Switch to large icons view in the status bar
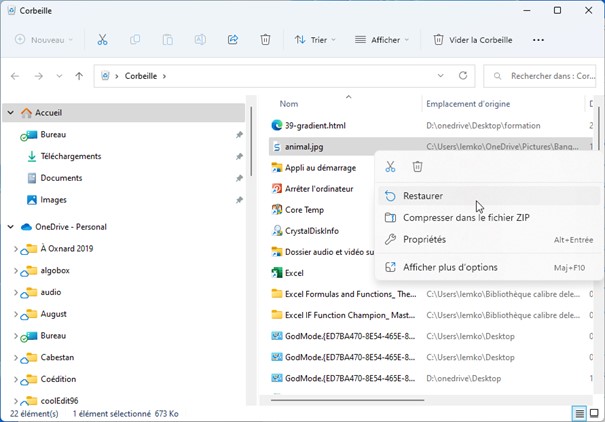 [x=595, y=413]
